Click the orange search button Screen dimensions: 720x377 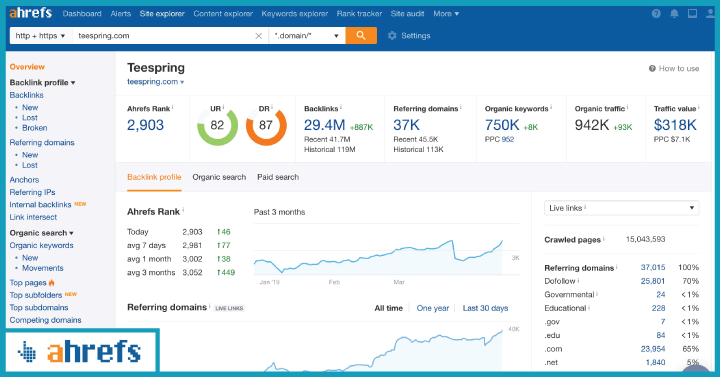(361, 35)
